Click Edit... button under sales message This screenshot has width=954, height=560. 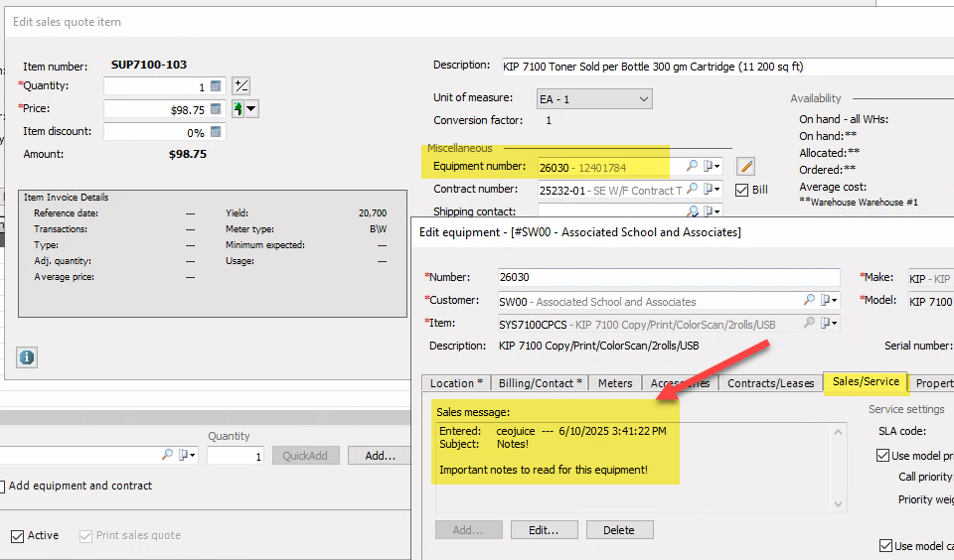pyautogui.click(x=544, y=530)
